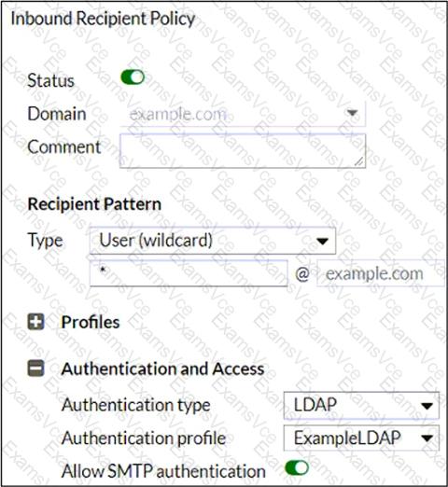The image size is (448, 487).
Task: Open Recipient Pattern Type dropdown
Action: pyautogui.click(x=213, y=241)
